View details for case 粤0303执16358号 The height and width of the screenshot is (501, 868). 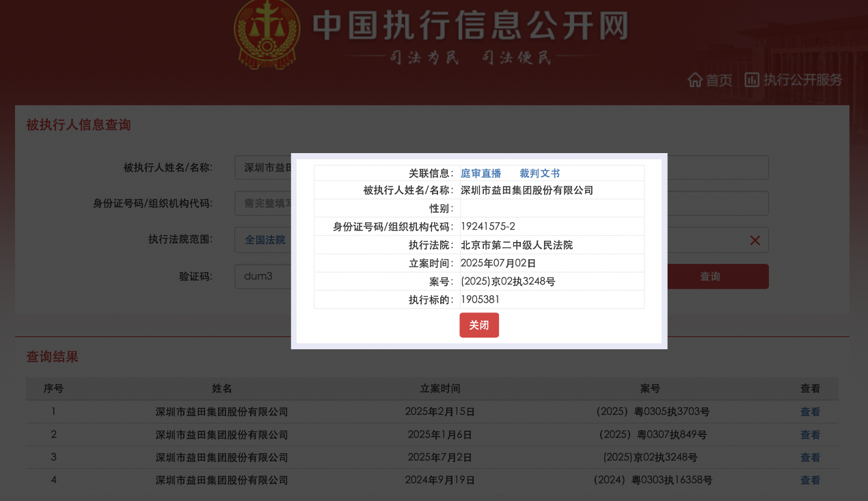[810, 480]
